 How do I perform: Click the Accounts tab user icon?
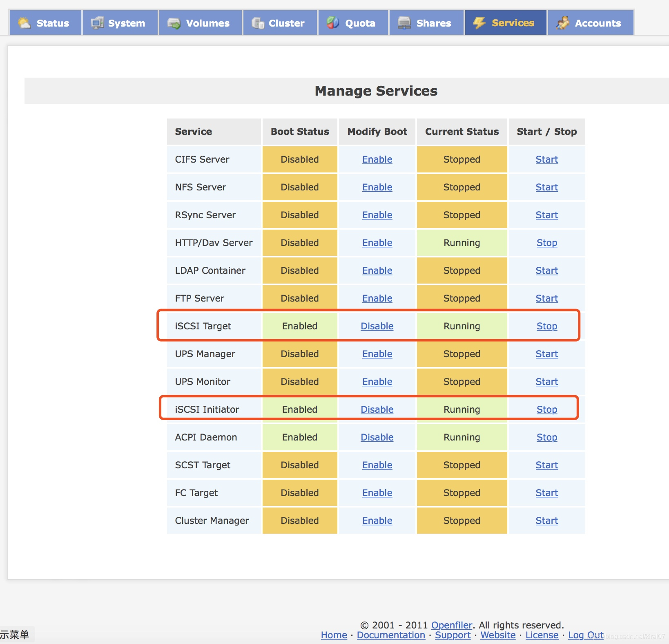(x=563, y=23)
